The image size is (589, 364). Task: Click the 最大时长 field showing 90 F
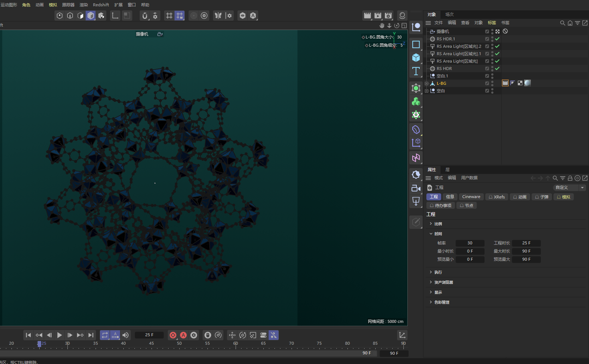pos(526,251)
